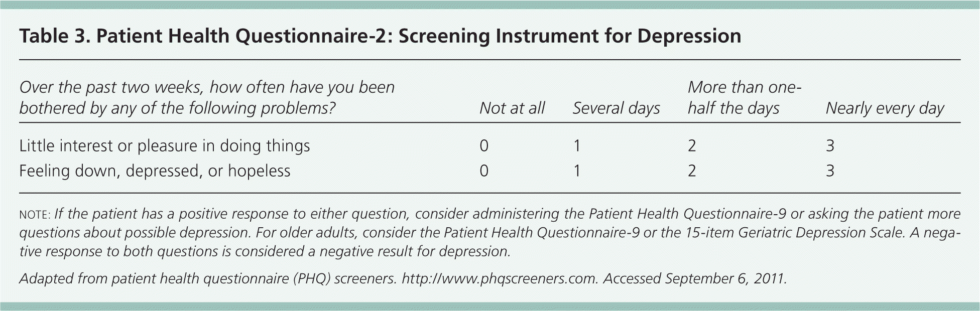
Task: Select score 0 for feeling down, depressed, hopeless
Action: click(484, 171)
